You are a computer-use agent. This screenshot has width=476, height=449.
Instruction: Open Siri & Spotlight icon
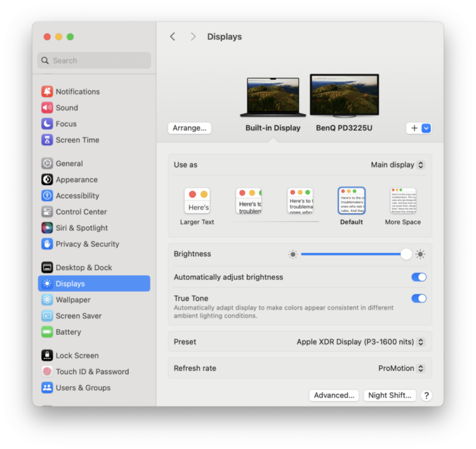(x=47, y=228)
